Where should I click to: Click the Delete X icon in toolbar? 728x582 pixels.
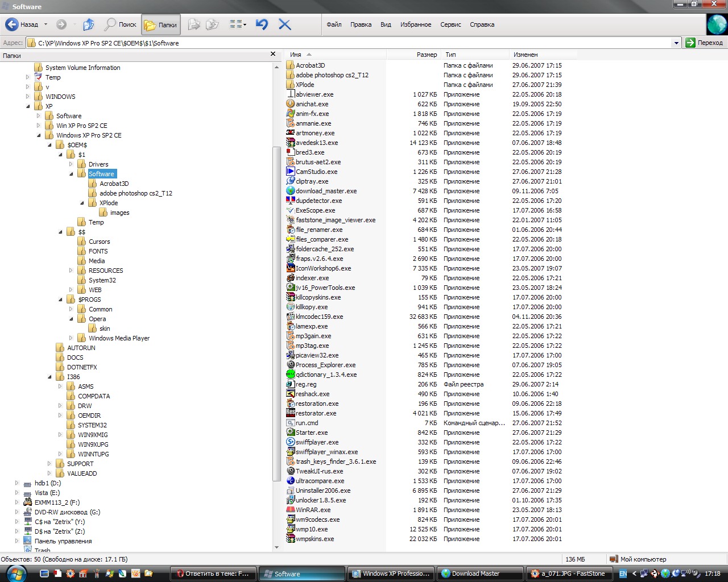284,24
